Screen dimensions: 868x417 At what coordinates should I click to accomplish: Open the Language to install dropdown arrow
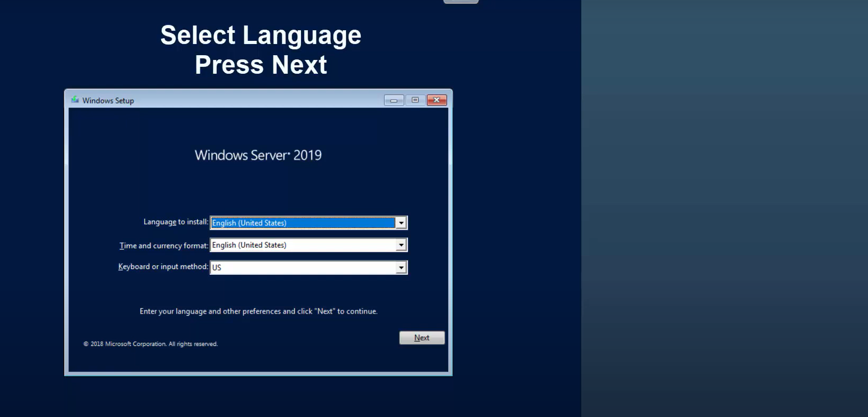click(x=401, y=223)
